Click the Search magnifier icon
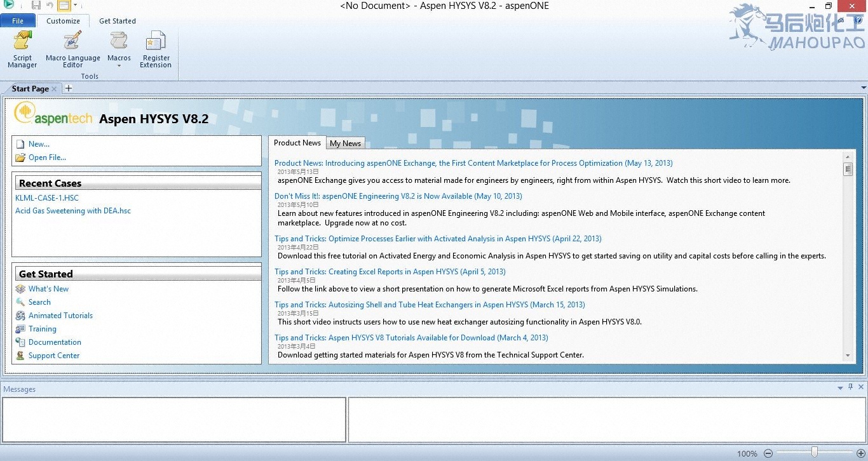This screenshot has width=868, height=461. 20,302
